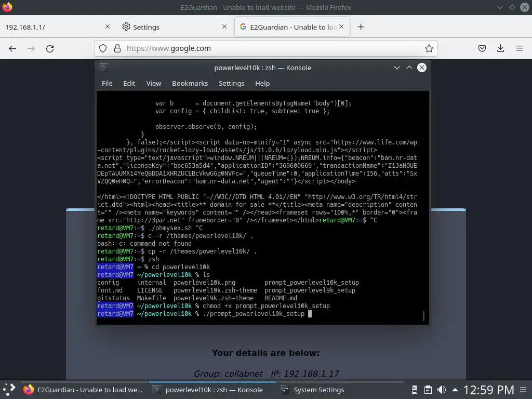Click 'gitstatus' in terminal listing
This screenshot has width=532, height=399.
tap(113, 298)
